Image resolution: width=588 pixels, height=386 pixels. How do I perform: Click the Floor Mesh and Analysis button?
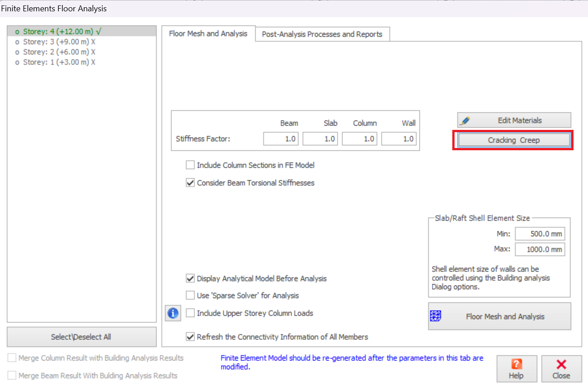coord(499,316)
